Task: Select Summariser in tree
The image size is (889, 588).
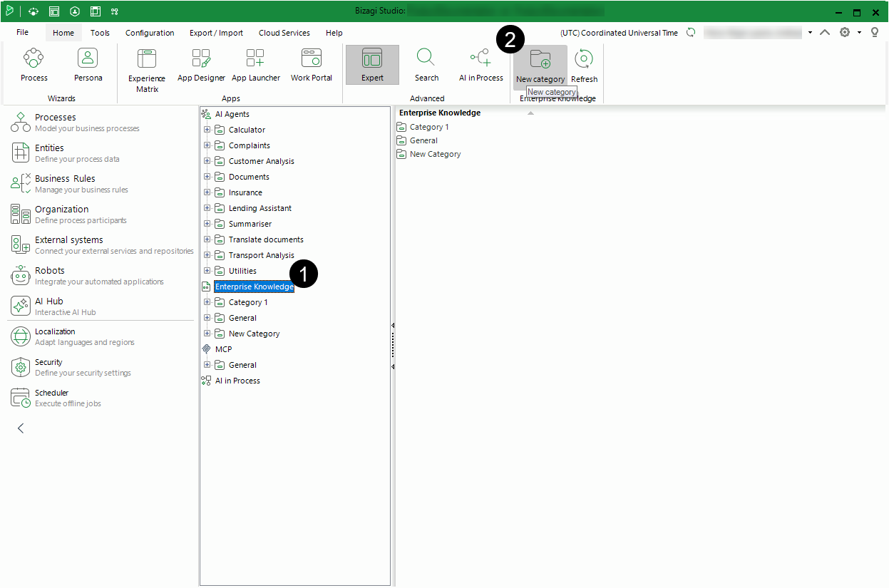Action: click(250, 224)
